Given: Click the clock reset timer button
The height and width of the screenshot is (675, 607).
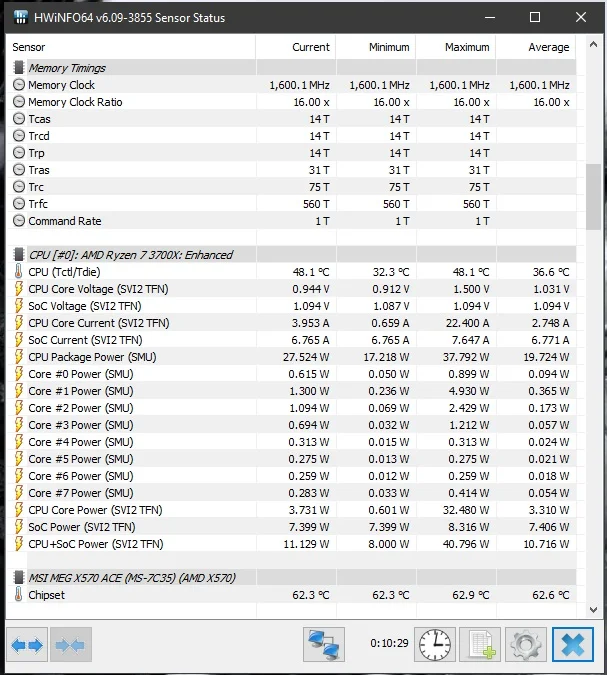Looking at the screenshot, I should pos(435,644).
